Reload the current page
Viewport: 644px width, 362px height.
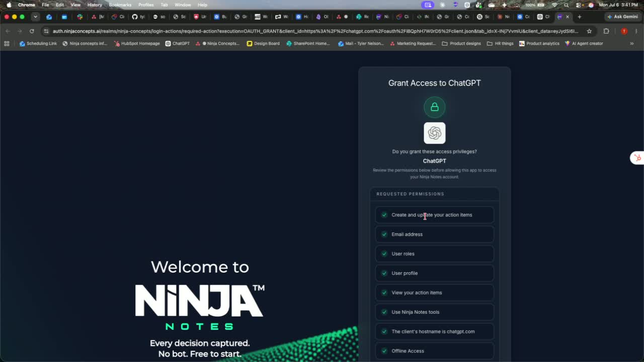point(32,31)
